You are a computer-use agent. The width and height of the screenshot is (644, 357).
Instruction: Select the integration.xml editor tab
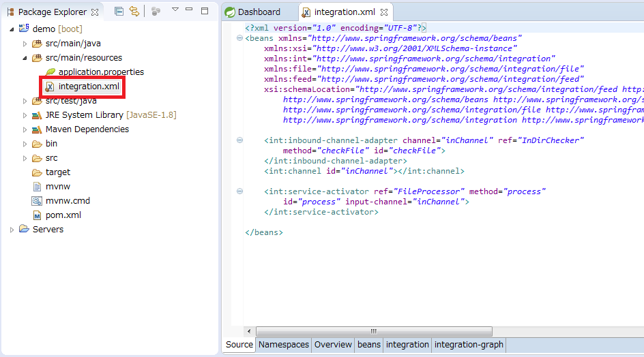(345, 12)
